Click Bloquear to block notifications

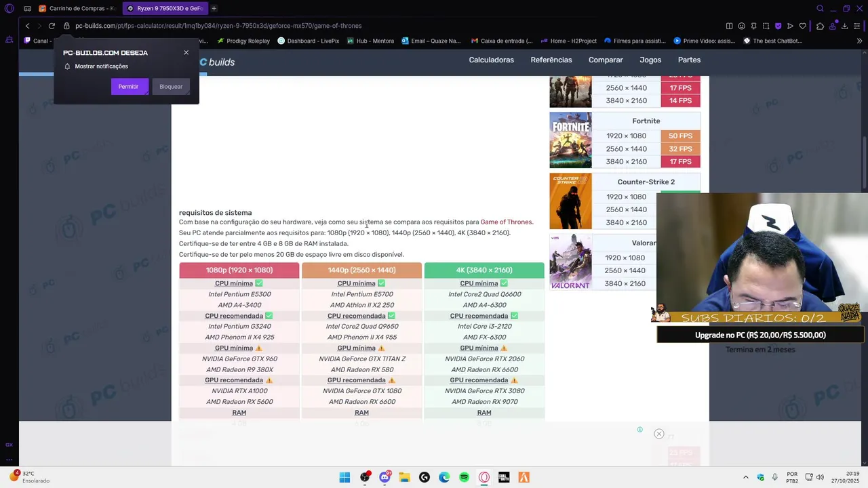(171, 86)
